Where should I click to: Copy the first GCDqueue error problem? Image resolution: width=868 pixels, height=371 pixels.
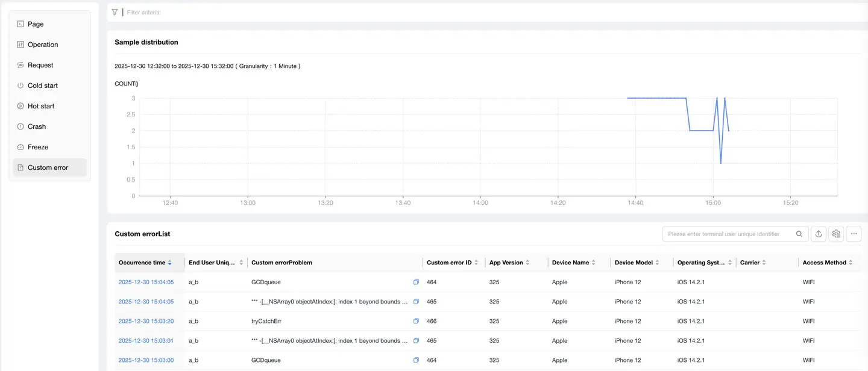(x=416, y=282)
